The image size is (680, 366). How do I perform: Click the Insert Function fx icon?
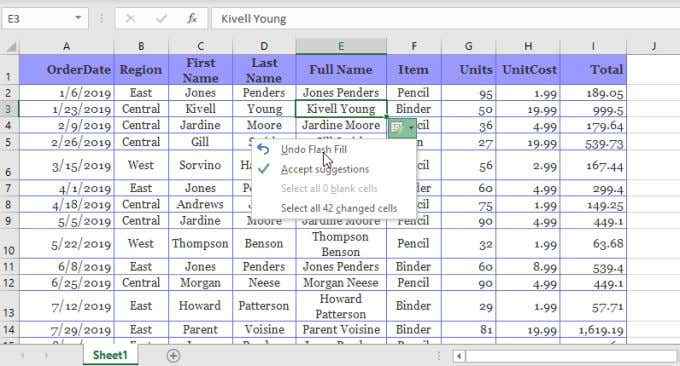[192, 19]
